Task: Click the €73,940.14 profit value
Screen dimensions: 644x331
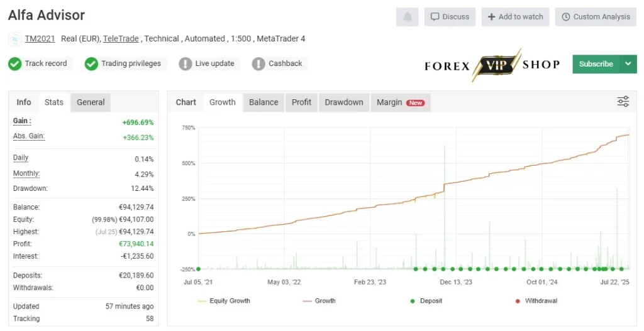Action: [136, 244]
